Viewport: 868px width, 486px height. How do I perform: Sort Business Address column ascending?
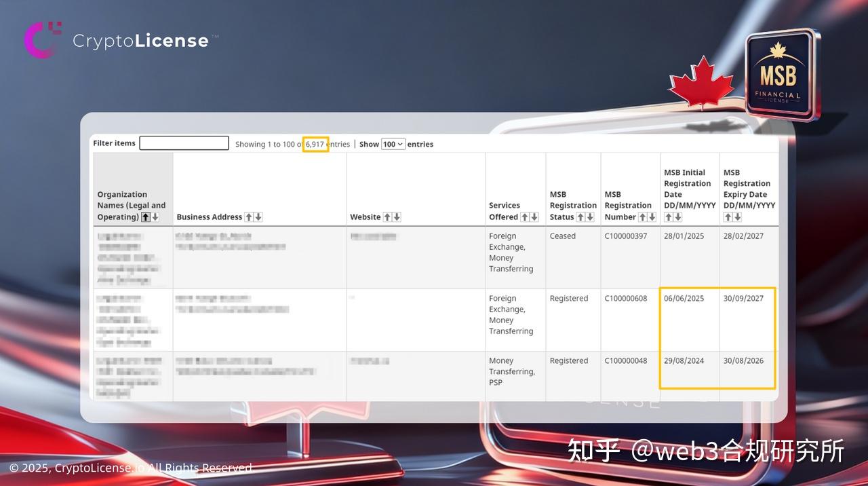(249, 217)
